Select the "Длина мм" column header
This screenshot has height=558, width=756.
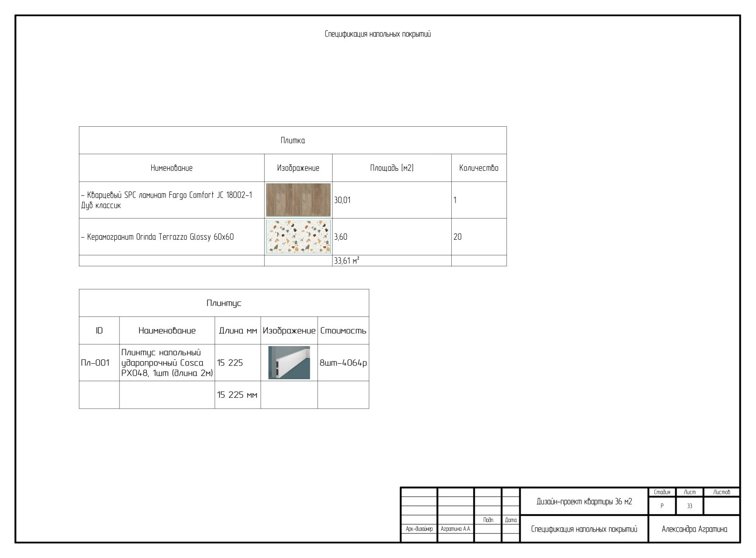238,331
